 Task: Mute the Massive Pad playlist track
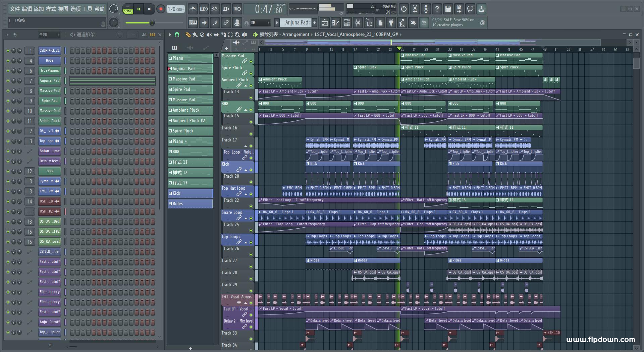tap(251, 62)
